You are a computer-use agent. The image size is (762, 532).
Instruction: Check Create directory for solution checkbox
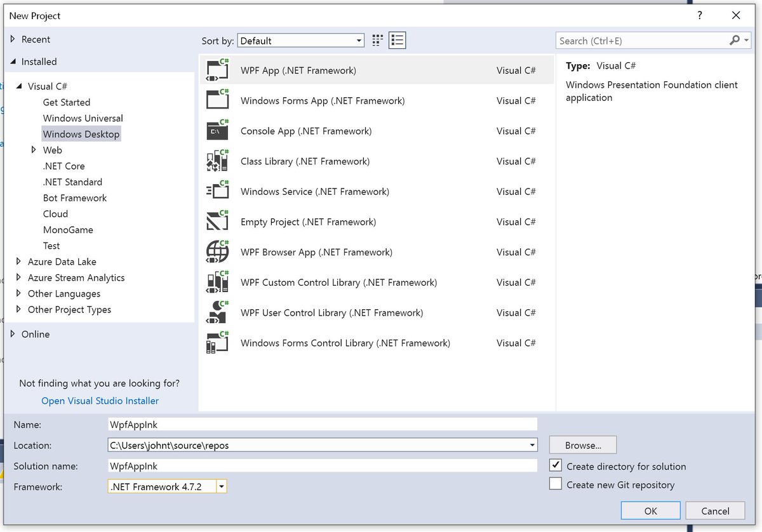(556, 465)
